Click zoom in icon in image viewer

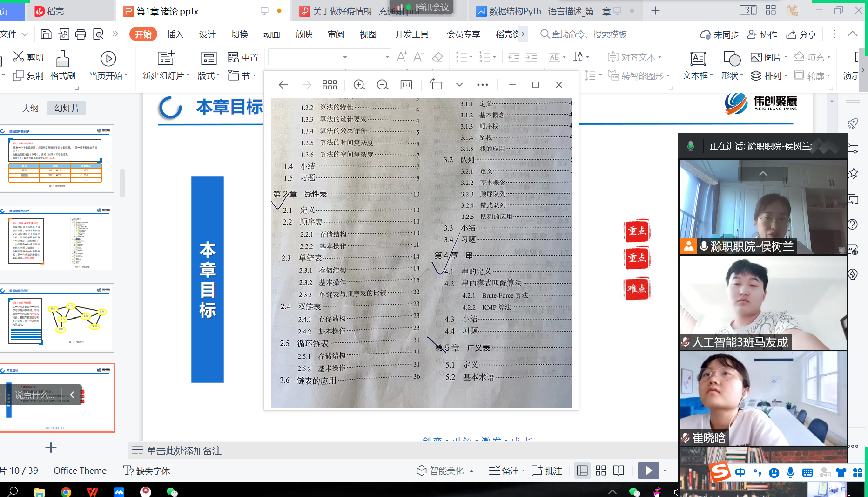359,85
